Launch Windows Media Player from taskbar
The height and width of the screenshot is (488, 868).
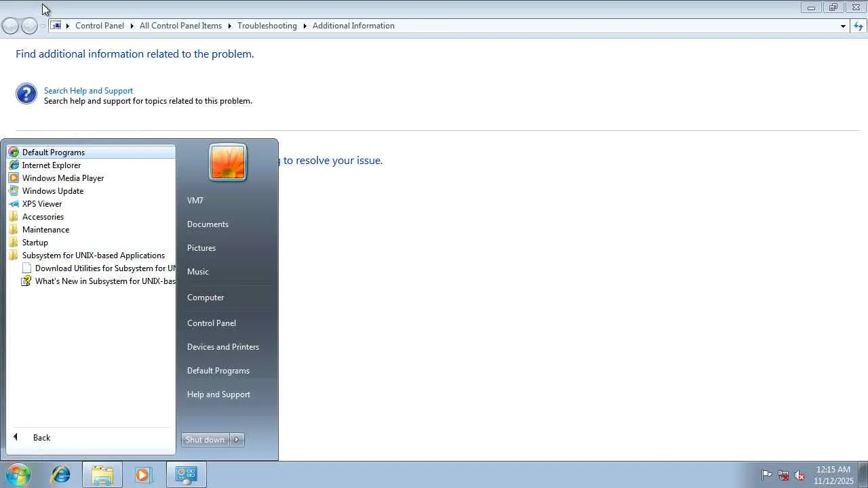click(x=143, y=474)
